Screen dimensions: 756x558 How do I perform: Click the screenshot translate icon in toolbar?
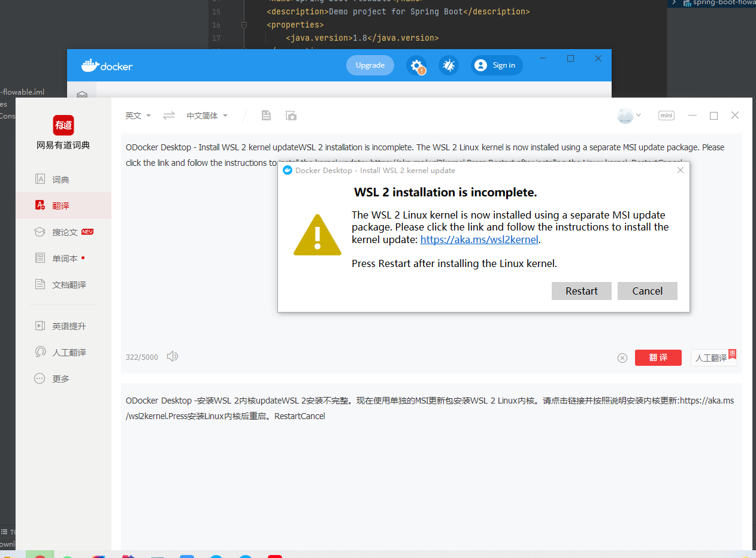(x=291, y=116)
